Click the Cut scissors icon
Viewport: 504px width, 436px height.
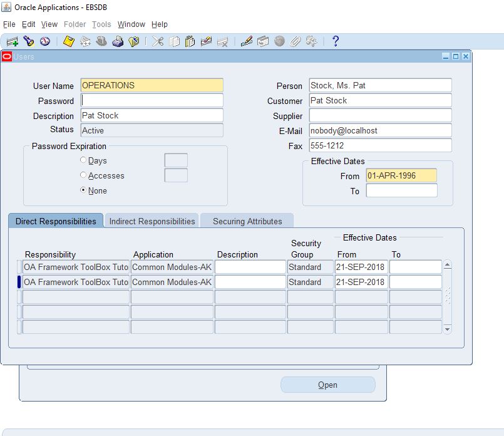pyautogui.click(x=158, y=41)
